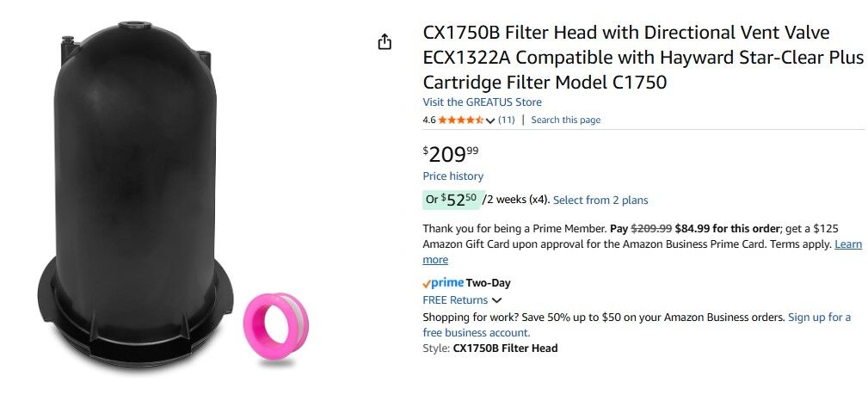Viewport: 868px width, 401px height.
Task: Click the share icon beside the product image
Action: click(385, 42)
